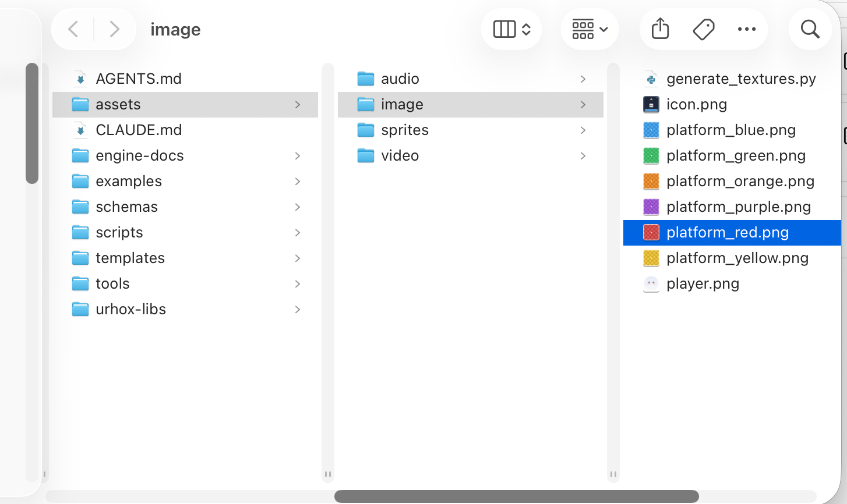
Task: Click the platform_orange.png orange thumbnail
Action: (x=651, y=181)
